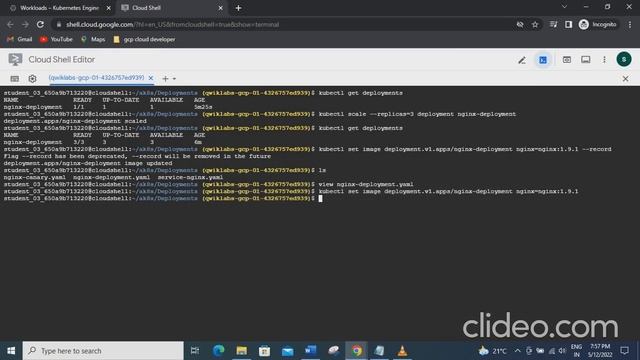Viewport: 640px width, 360px height.
Task: Select the Cloud Shell browser tab
Action: coord(171,8)
